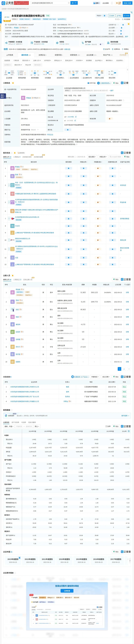Screen dimensions: 134x644
Task: Click the 报告 button beside company name
Action: pos(112,15)
